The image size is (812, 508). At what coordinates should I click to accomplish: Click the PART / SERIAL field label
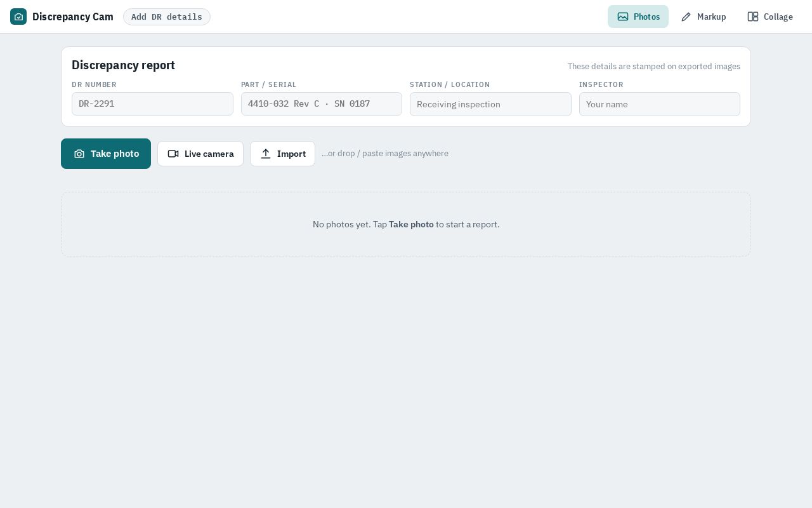[269, 84]
